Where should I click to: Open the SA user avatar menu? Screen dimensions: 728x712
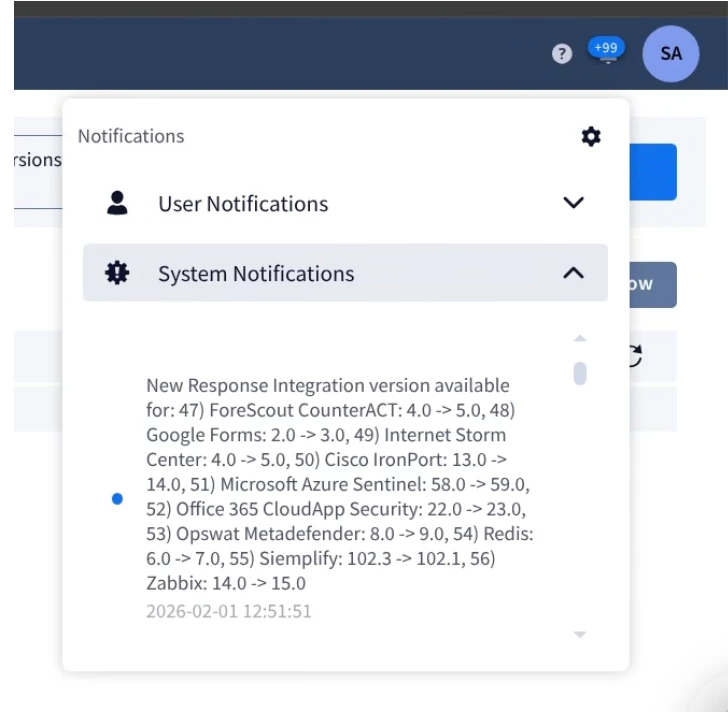[x=670, y=54]
